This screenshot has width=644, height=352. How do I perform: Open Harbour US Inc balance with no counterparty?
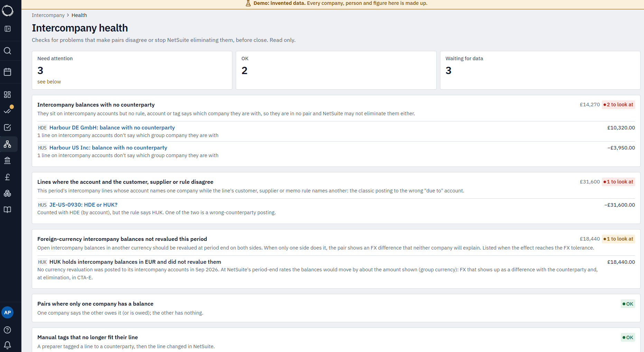point(108,148)
